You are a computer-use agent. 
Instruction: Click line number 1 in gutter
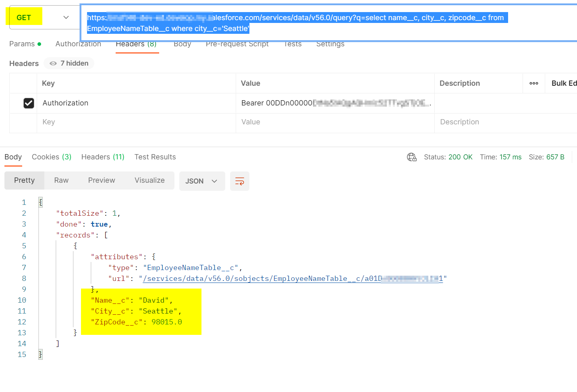[24, 202]
